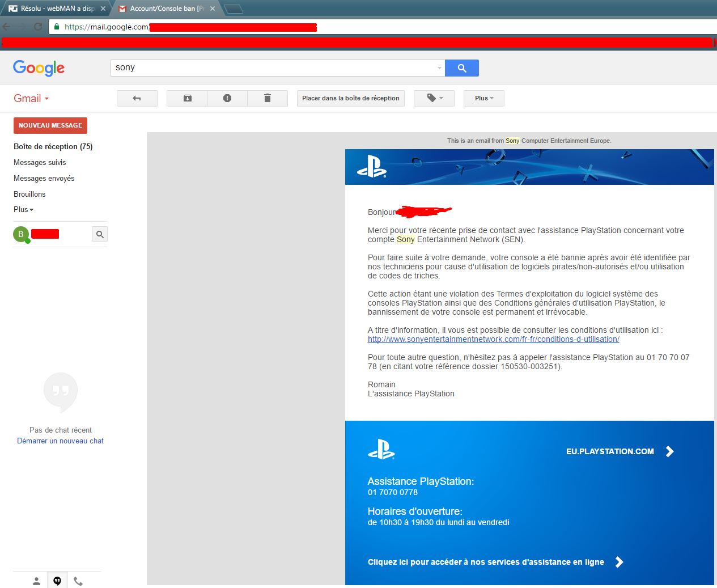Open the contacts person icon
This screenshot has height=588, width=717.
(x=36, y=581)
